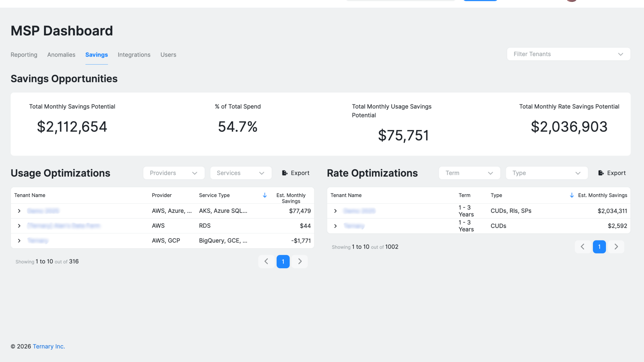Open the Term filter dropdown

469,173
